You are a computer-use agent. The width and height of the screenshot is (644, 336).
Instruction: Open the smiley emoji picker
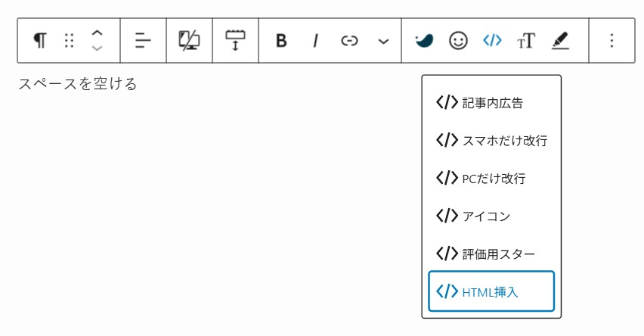(x=458, y=41)
